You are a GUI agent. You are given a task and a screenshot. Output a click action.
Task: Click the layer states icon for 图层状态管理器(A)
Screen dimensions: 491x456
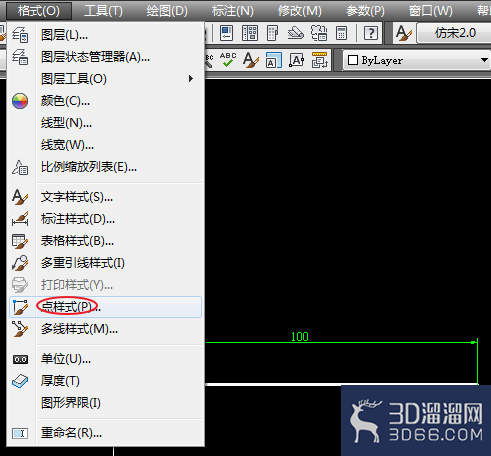[20, 57]
